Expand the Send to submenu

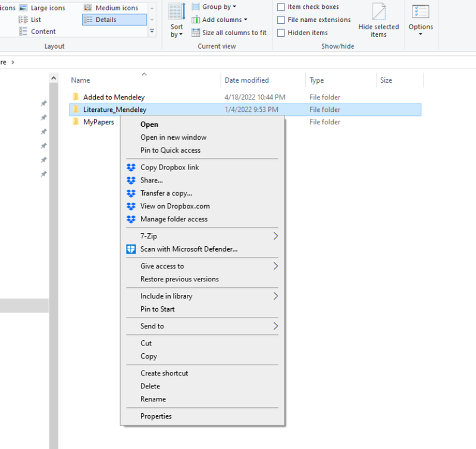(275, 326)
